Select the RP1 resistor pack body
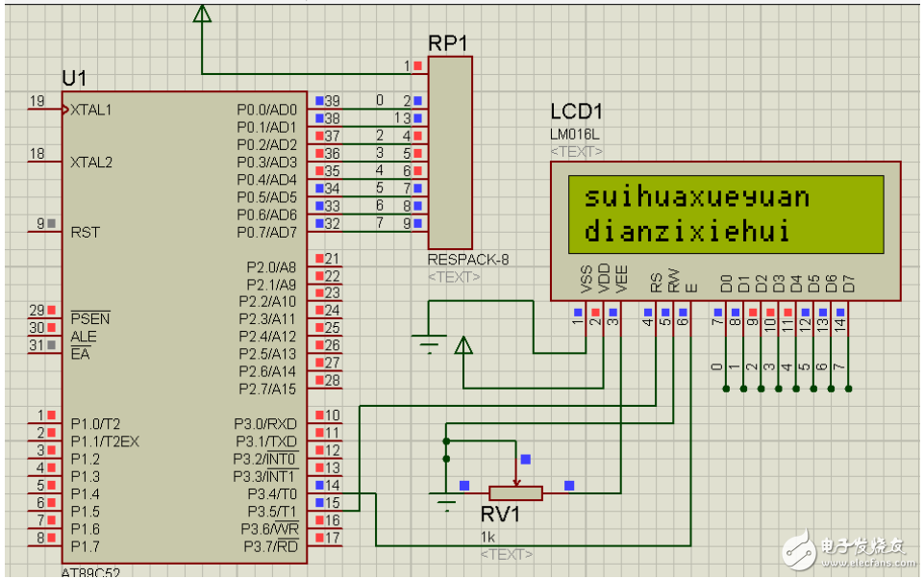924x579 pixels. click(450, 152)
